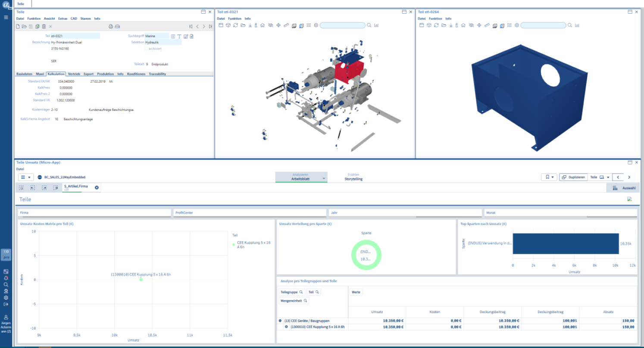Click the Suchbegriff field containing Marine

[157, 36]
